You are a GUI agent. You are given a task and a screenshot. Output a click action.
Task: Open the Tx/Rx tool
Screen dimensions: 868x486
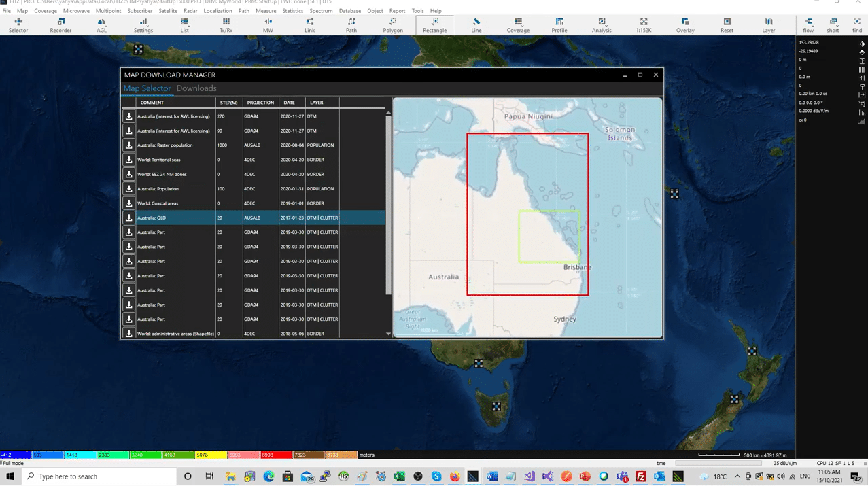coord(226,26)
